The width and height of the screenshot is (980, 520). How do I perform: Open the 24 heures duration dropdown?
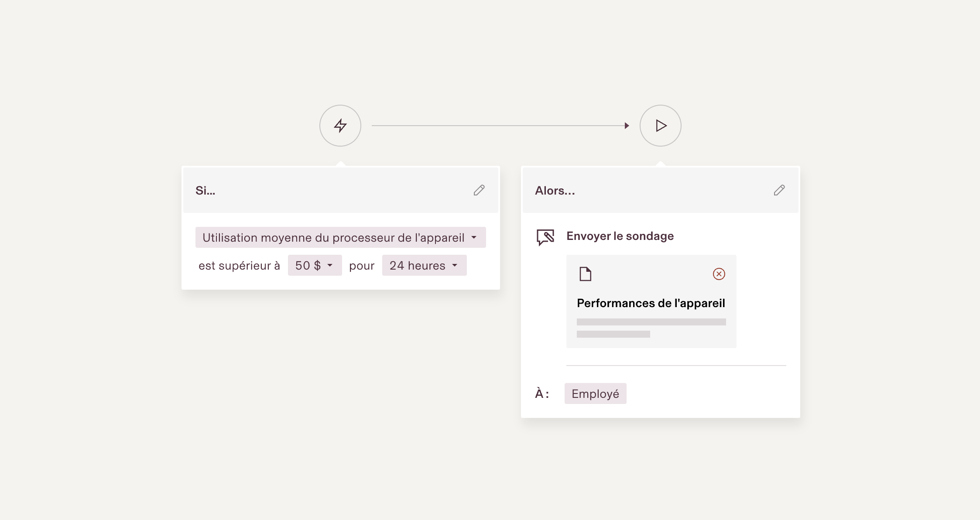(455, 265)
